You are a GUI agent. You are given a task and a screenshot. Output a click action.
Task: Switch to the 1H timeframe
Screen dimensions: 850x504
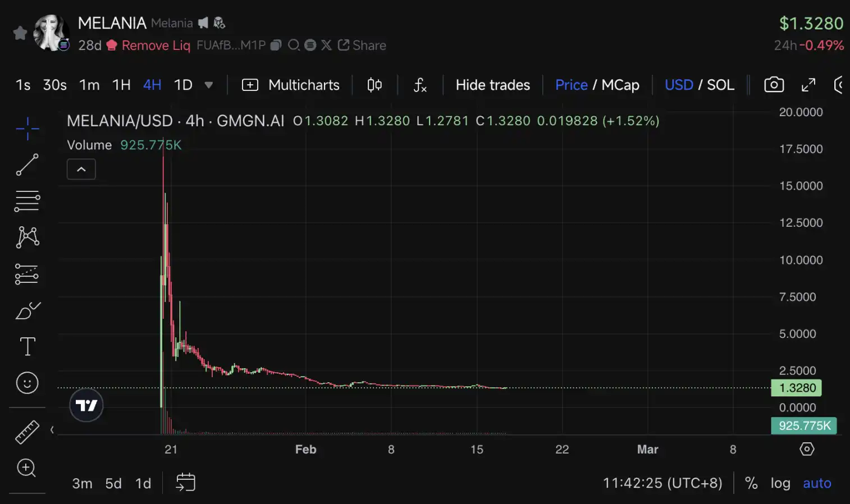coord(121,85)
